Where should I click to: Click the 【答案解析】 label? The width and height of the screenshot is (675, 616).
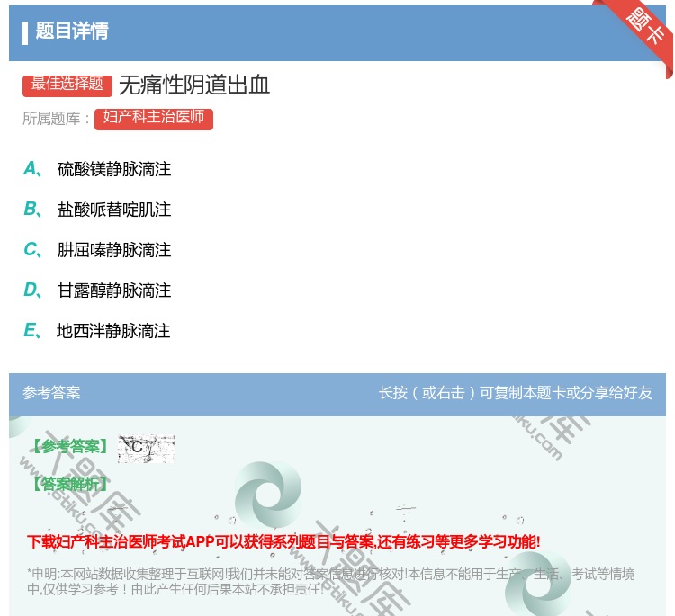point(69,485)
